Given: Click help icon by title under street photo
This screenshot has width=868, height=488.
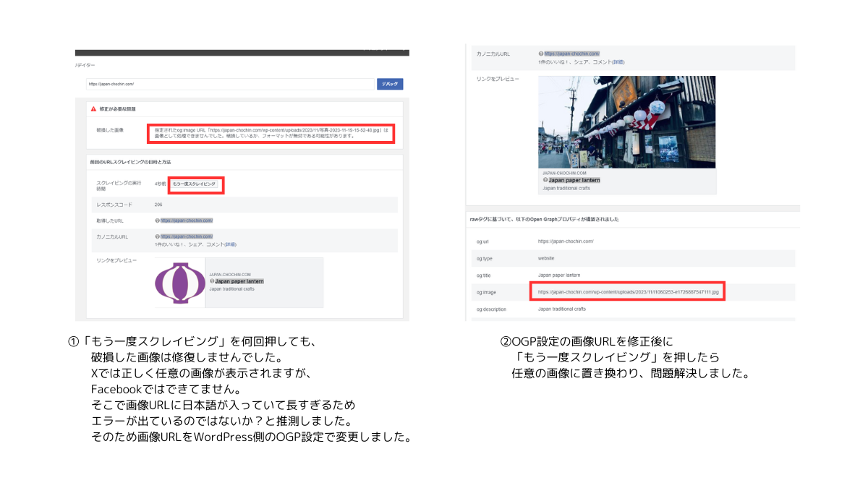Looking at the screenshot, I should pyautogui.click(x=545, y=180).
